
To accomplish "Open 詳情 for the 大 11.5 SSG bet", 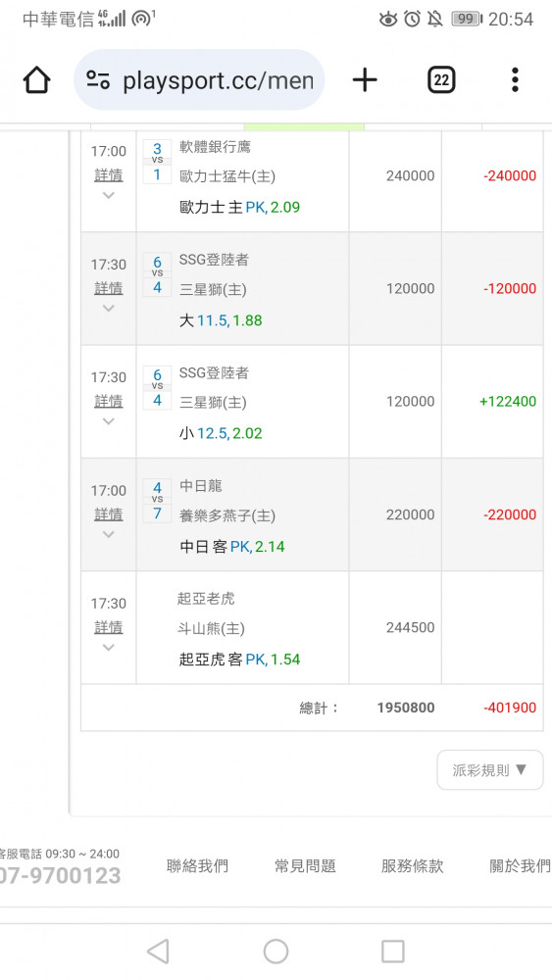I will (x=109, y=289).
